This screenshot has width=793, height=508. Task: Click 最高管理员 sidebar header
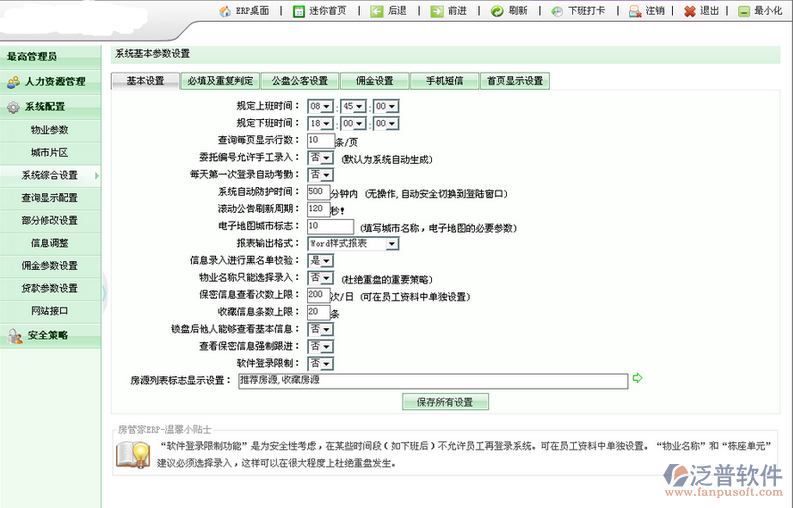[x=50, y=57]
